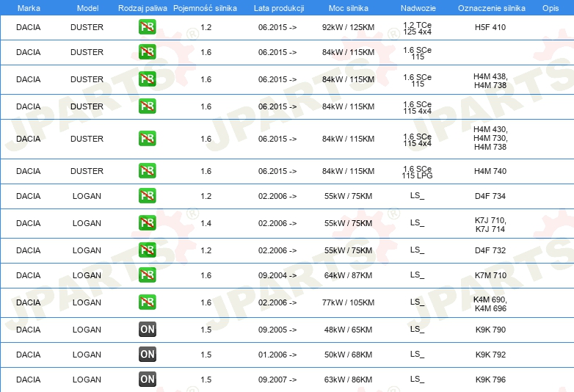The width and height of the screenshot is (574, 392).
Task: Click engine code cell K7J 710, K7J 714
Action: 490,225
